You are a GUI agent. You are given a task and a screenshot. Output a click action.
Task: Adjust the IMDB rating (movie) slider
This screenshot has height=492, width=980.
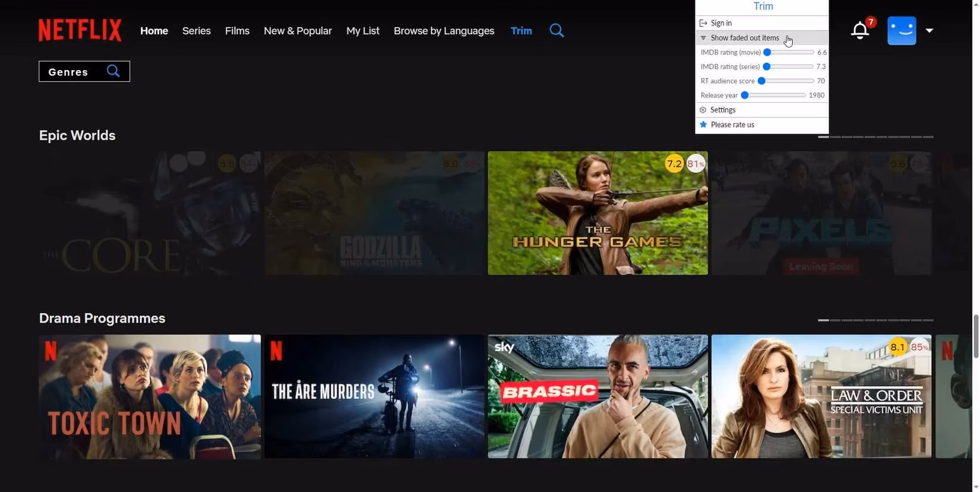[x=789, y=52]
